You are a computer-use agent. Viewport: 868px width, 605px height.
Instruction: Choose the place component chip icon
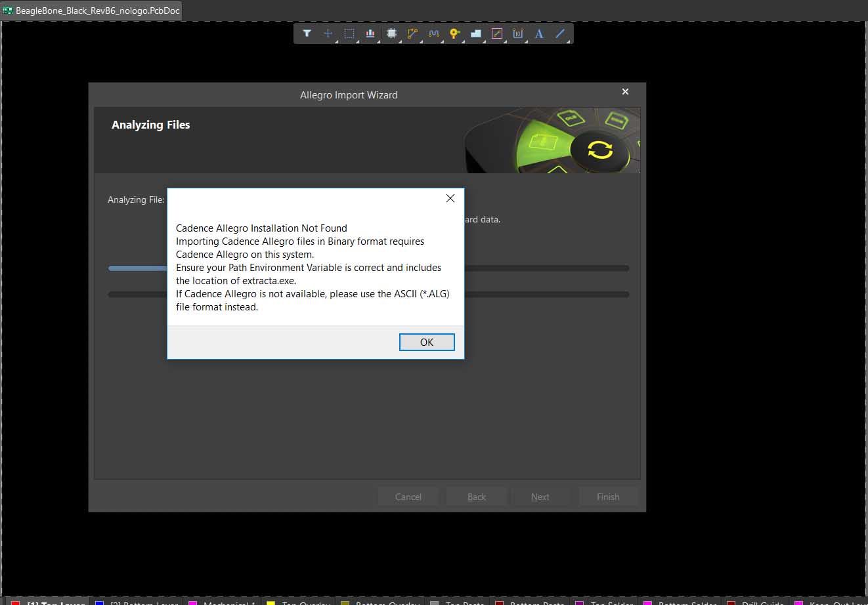click(391, 33)
